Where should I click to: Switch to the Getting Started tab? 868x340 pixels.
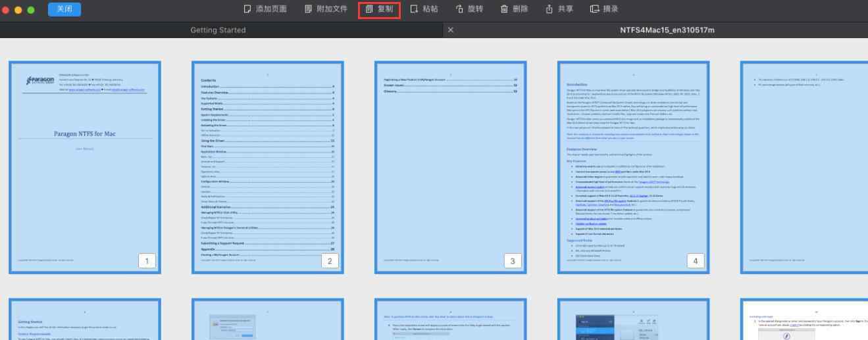click(218, 30)
